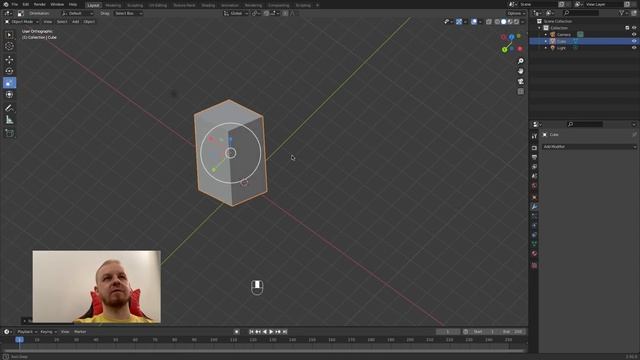The image size is (640, 360).
Task: Expand the Camera item in outliner
Action: coord(546,35)
